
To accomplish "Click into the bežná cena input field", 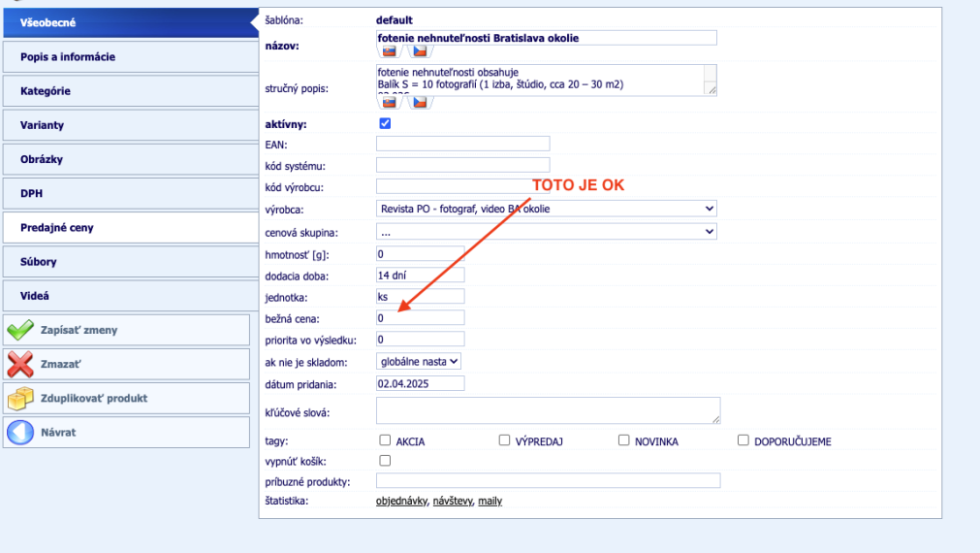I will tap(420, 318).
